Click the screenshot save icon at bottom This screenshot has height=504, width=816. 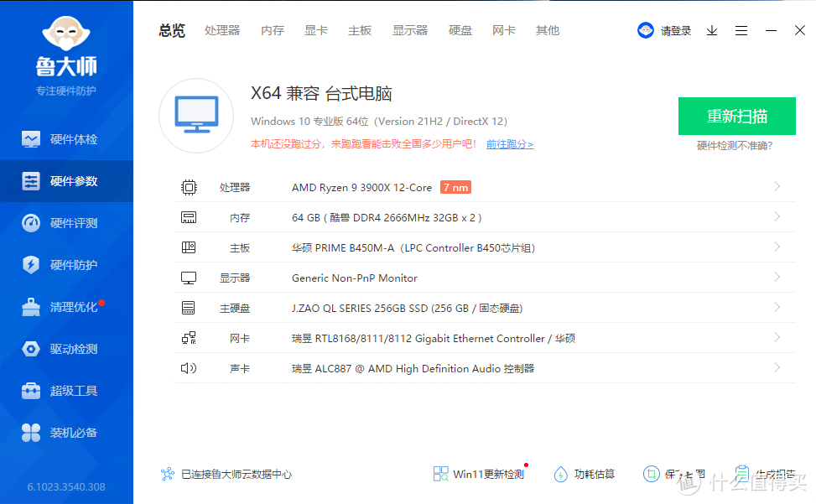(x=651, y=474)
